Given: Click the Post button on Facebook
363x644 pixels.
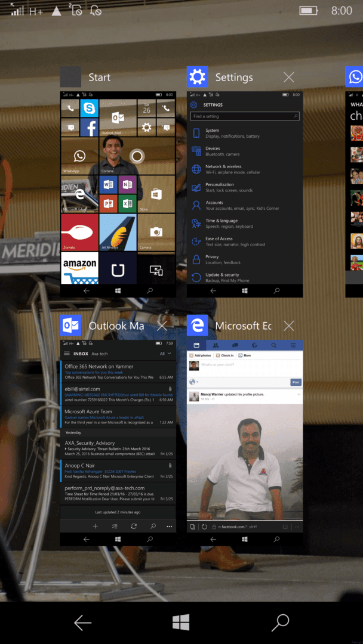Looking at the screenshot, I should [x=296, y=382].
